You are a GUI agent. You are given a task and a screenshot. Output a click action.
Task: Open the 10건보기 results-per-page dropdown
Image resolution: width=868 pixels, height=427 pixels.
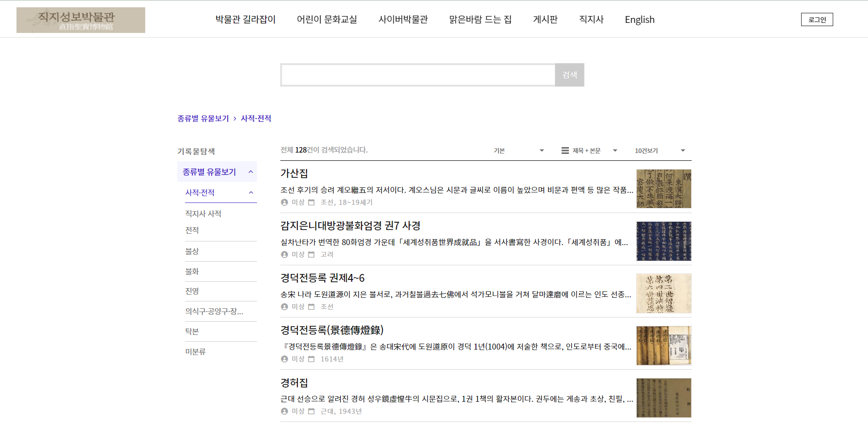[660, 151]
